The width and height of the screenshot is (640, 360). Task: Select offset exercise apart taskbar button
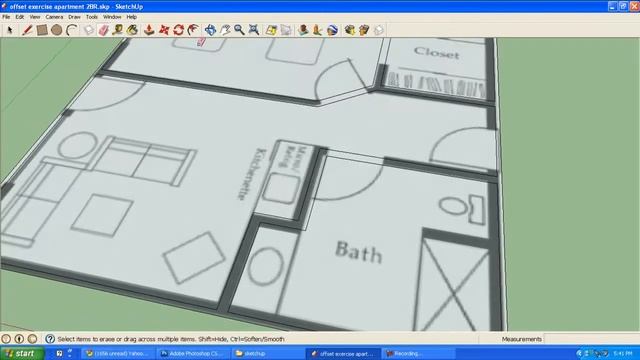(x=343, y=353)
